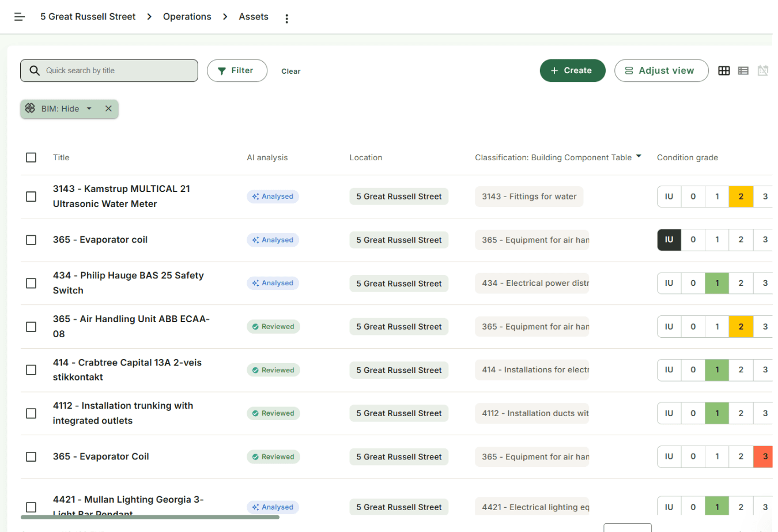Click Reviewed badge for Crabtree Capital row
Screen dimensions: 778x532
pos(273,370)
